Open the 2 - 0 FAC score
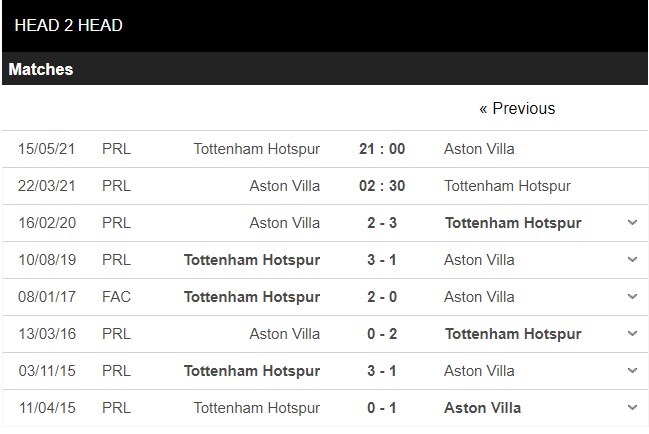649x434 pixels. click(382, 297)
